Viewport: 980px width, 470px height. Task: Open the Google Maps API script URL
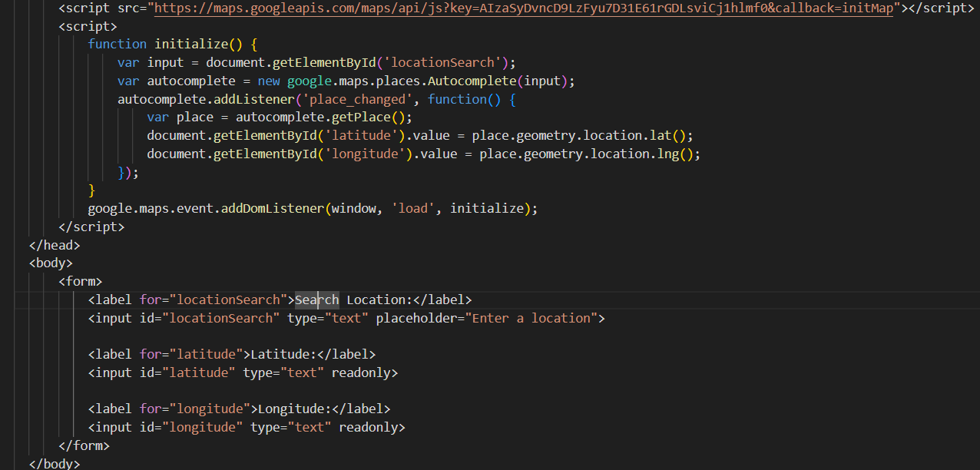point(522,8)
